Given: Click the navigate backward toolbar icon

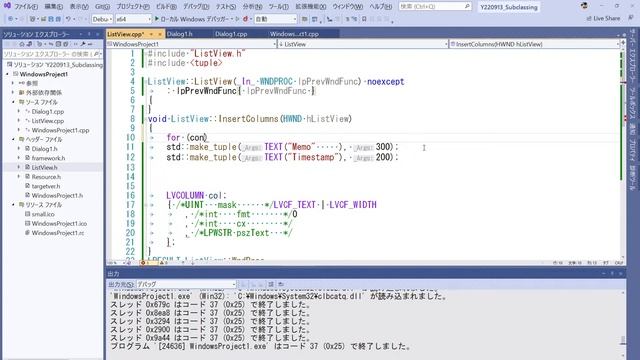Looking at the screenshot, I should click(11, 19).
